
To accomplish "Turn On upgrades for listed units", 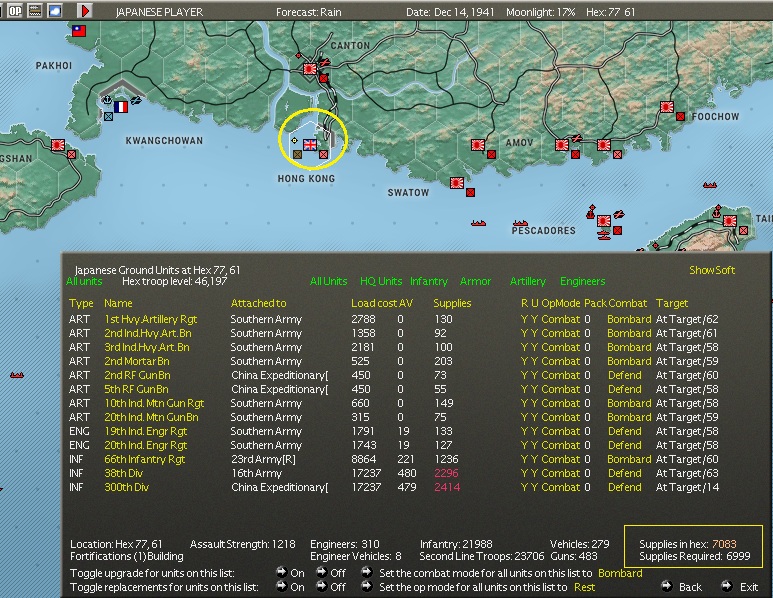I will click(280, 573).
